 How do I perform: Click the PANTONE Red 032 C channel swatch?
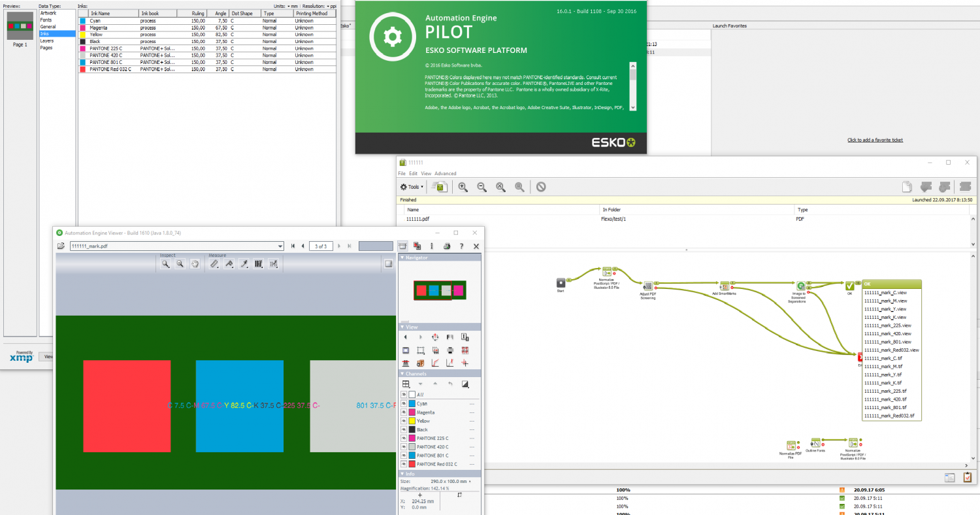pos(412,463)
